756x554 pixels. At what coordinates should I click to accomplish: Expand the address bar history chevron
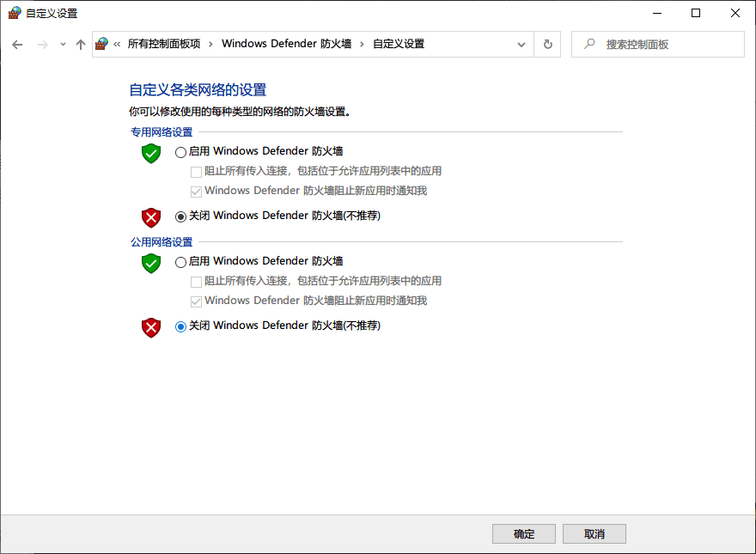click(521, 45)
